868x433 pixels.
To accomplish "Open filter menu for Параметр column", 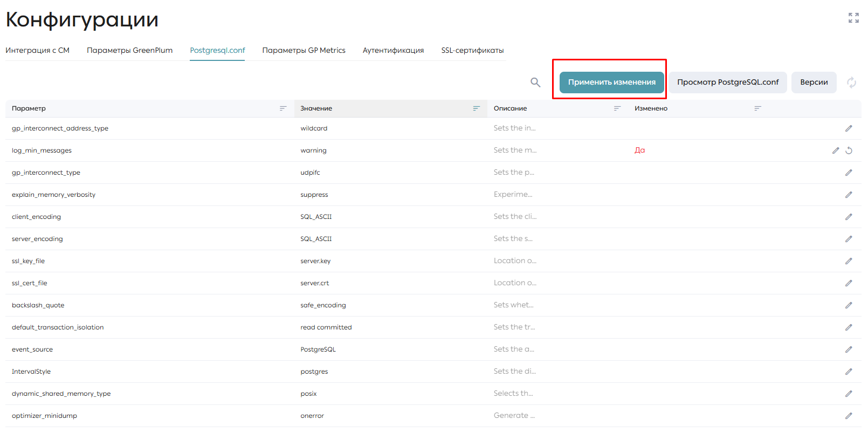I will pyautogui.click(x=283, y=108).
